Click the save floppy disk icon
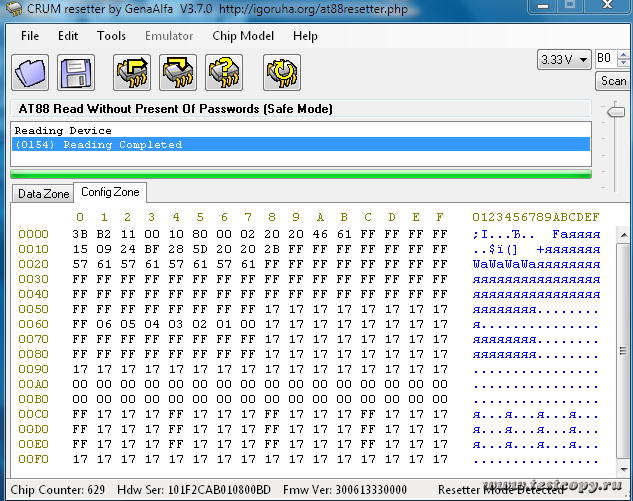The width and height of the screenshot is (633, 501). [x=76, y=73]
